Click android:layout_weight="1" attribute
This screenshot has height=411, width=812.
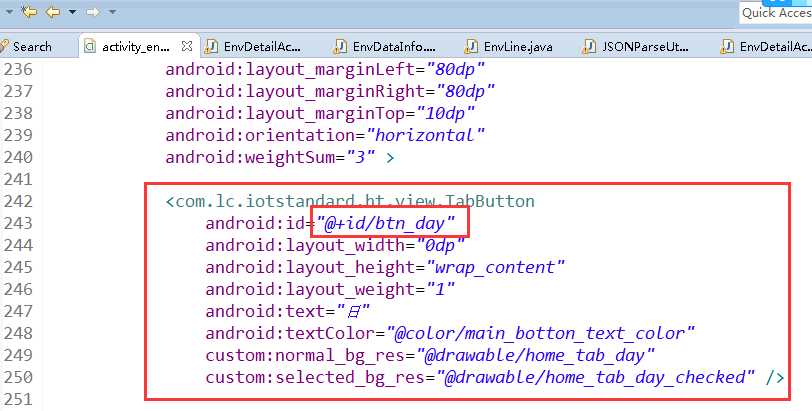click(x=330, y=289)
